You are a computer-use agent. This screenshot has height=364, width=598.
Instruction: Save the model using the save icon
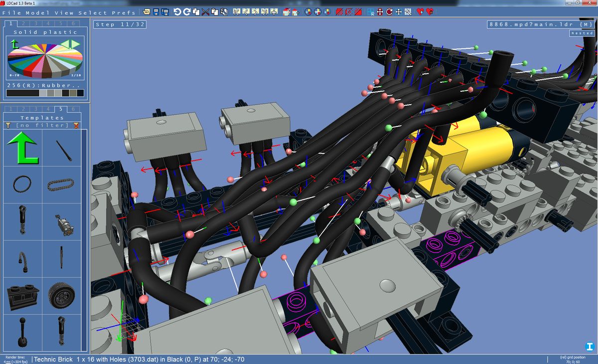pos(156,11)
